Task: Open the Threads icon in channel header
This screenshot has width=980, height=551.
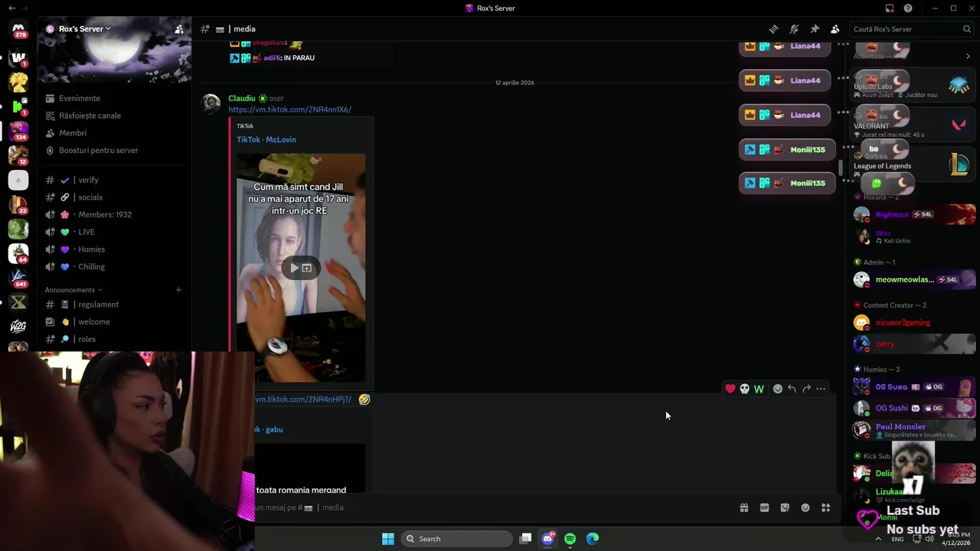Action: [773, 29]
